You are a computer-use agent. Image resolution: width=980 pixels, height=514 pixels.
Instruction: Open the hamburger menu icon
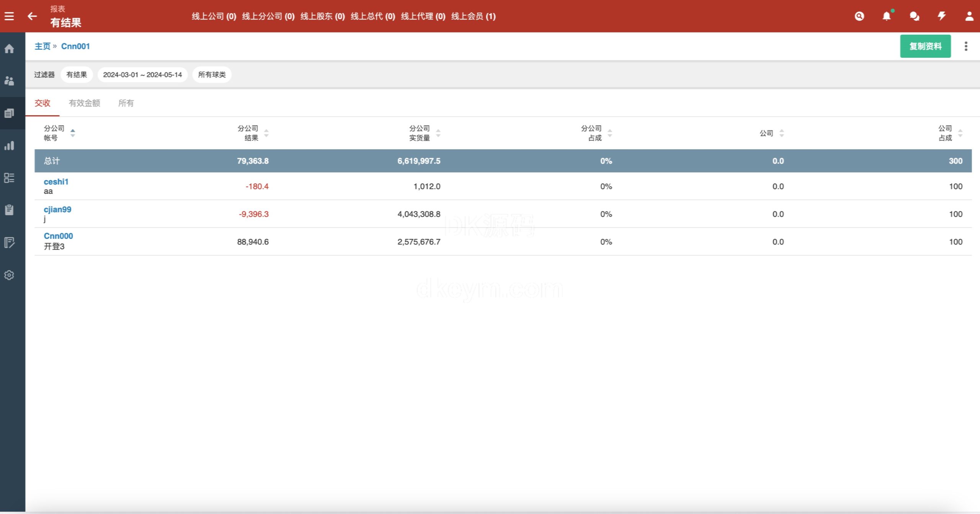[x=9, y=16]
